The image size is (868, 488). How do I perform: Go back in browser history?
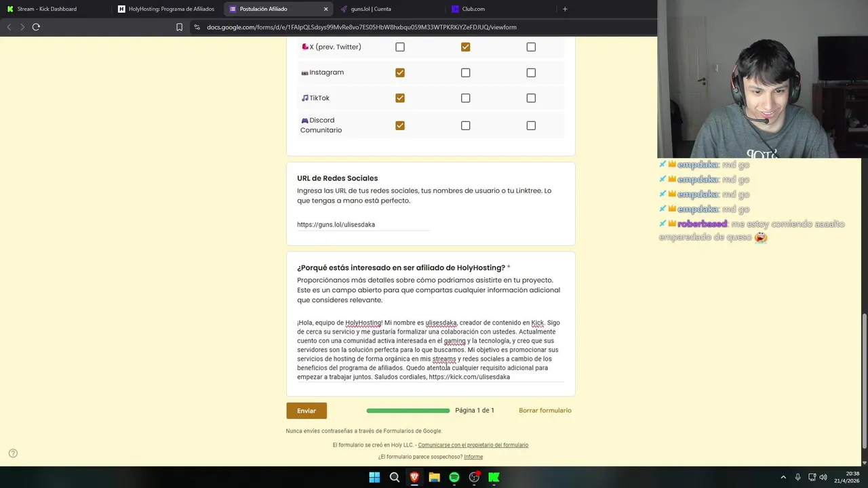pos(9,27)
